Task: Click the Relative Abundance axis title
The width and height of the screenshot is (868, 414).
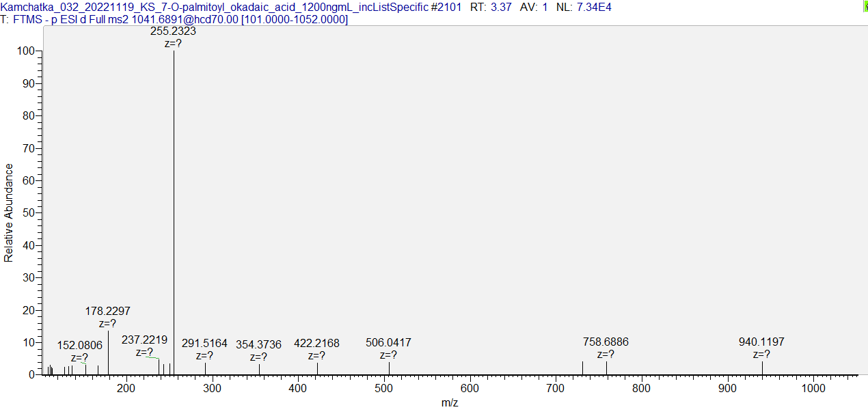Action: coord(9,212)
